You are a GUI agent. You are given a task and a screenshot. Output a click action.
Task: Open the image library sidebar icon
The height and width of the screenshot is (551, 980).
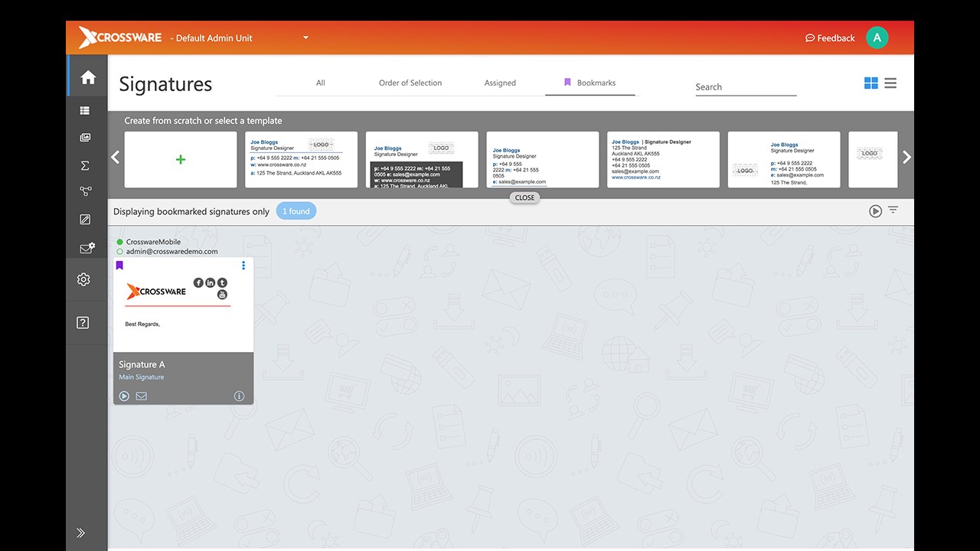click(84, 138)
